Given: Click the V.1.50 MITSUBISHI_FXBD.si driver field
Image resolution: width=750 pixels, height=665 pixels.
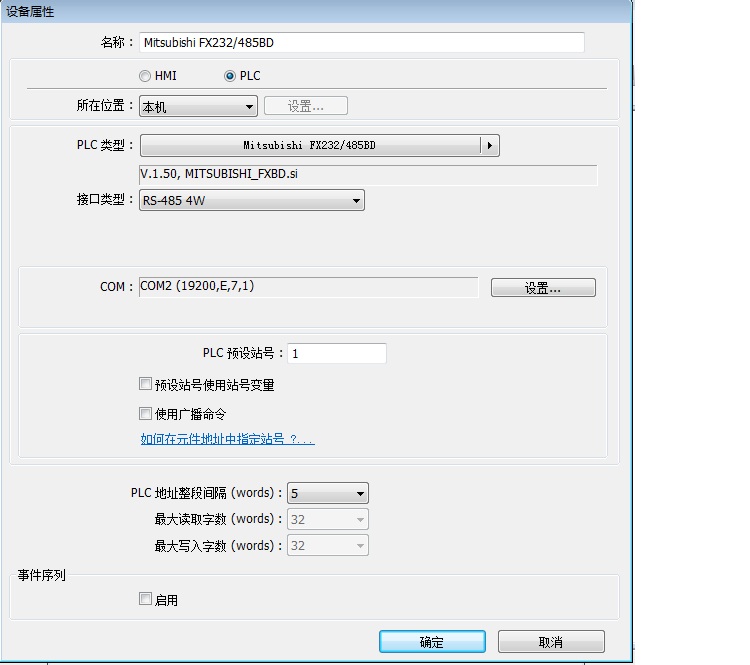Looking at the screenshot, I should [368, 175].
